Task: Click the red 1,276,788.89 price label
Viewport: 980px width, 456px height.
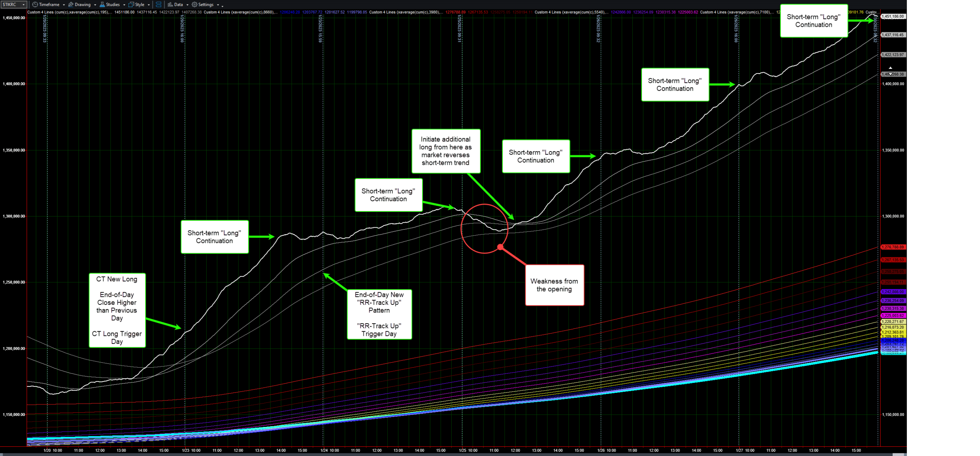Action: [x=893, y=247]
